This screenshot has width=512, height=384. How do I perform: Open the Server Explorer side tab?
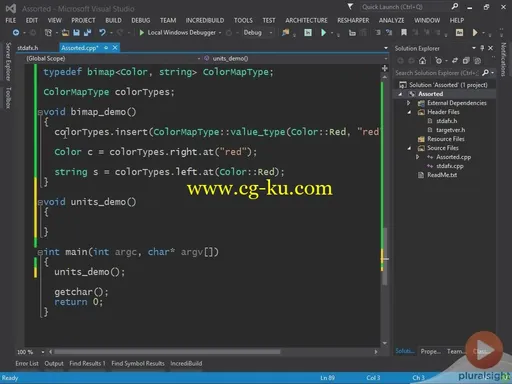[x=9, y=61]
